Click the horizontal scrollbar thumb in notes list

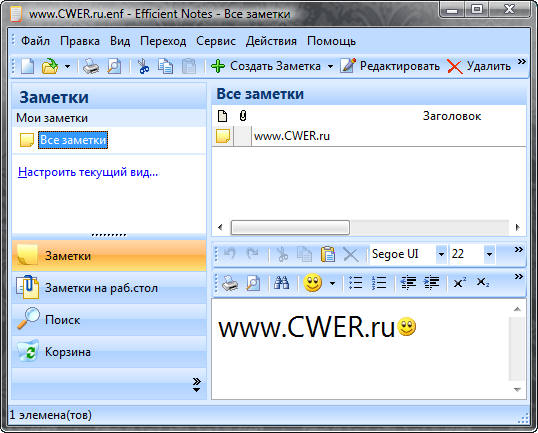tap(290, 227)
